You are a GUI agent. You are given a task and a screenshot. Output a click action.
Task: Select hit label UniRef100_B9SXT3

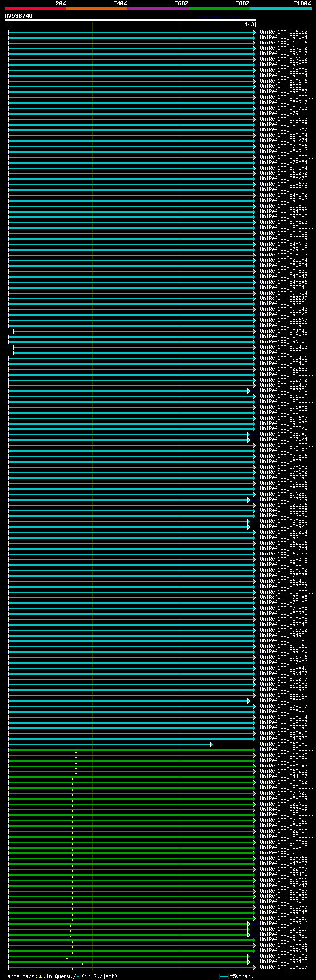pos(283,65)
